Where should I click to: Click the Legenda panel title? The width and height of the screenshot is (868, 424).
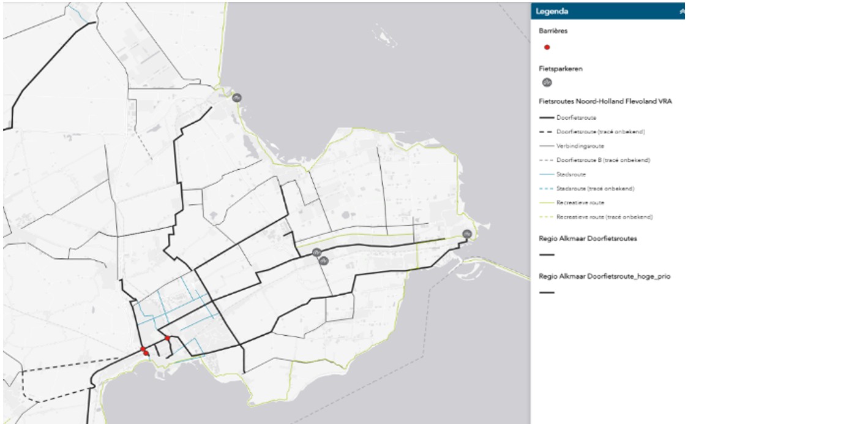[552, 11]
